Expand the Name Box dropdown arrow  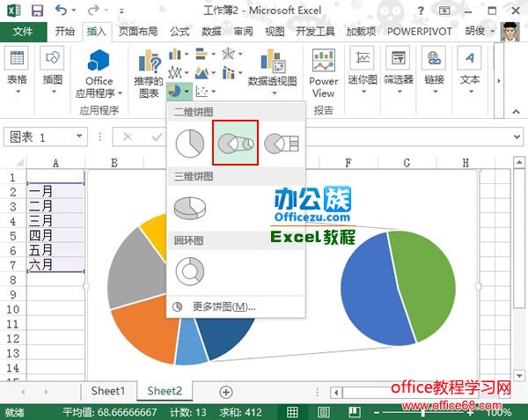(79, 136)
